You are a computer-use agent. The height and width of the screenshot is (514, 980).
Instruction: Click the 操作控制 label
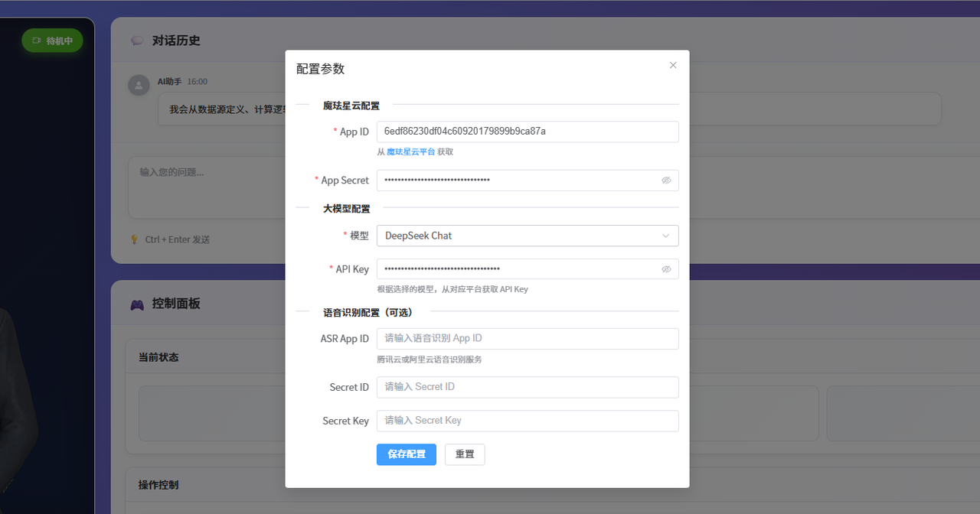pyautogui.click(x=158, y=485)
